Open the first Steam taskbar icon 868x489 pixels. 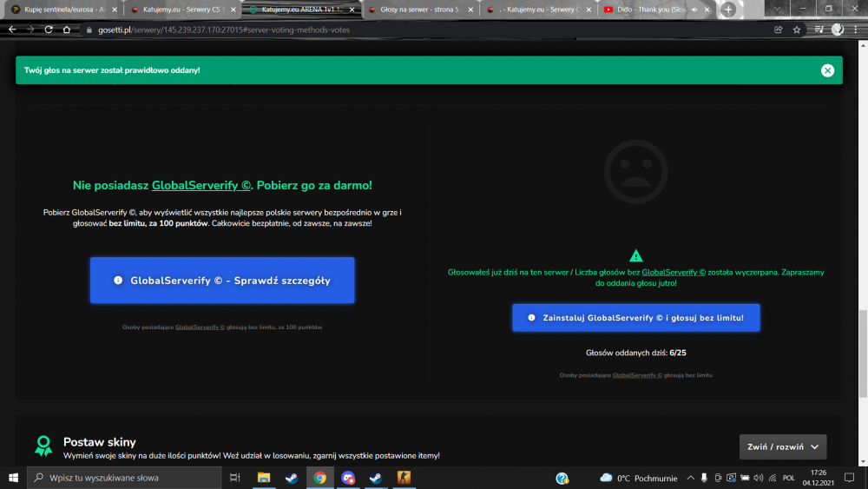click(x=292, y=478)
